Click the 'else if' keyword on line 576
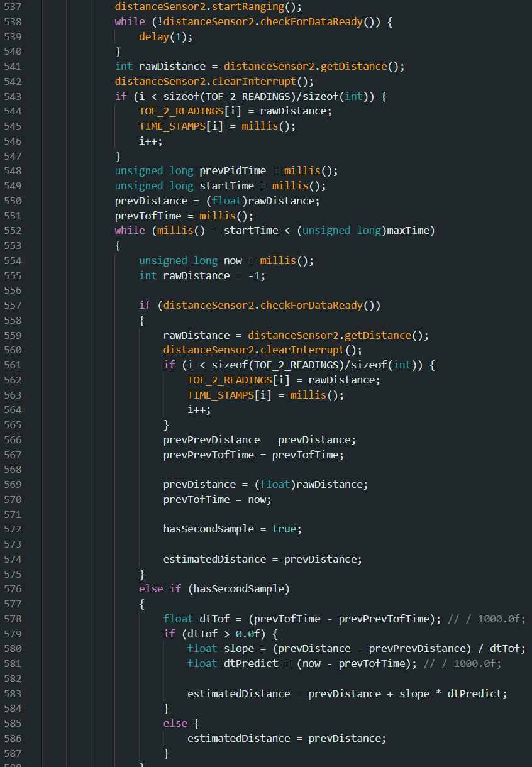 [x=160, y=589]
